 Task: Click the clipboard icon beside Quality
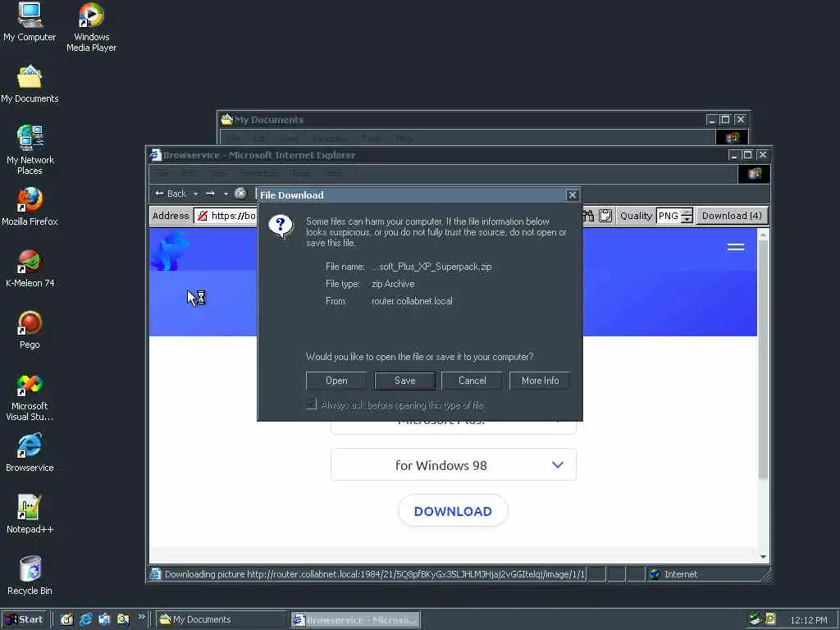point(605,216)
